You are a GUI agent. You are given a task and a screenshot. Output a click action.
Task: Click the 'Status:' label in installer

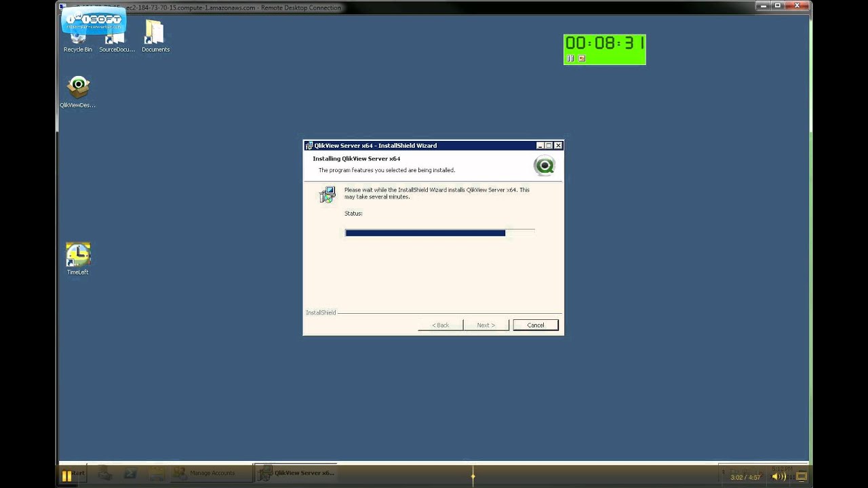(353, 213)
